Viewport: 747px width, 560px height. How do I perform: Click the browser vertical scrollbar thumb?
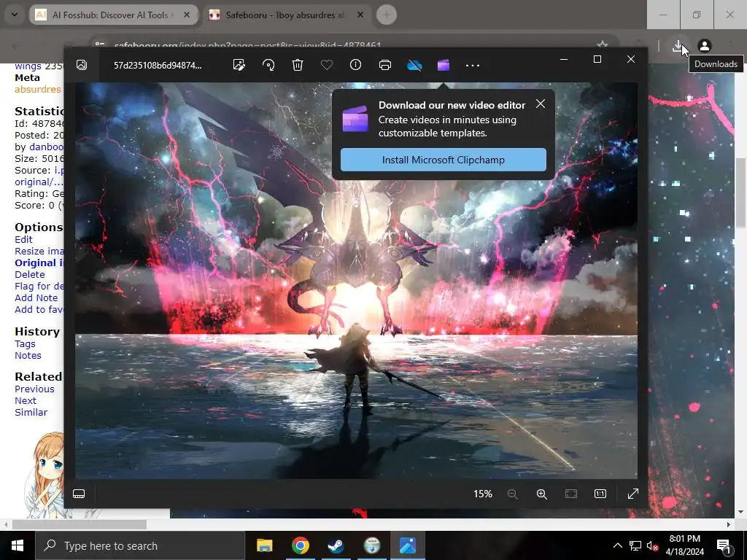(x=741, y=192)
